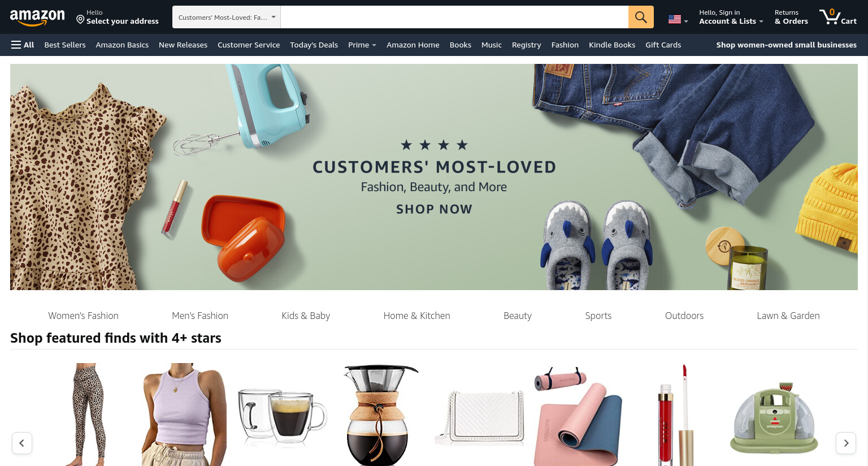Click the location pin to select address
The height and width of the screenshot is (466, 868).
80,20
